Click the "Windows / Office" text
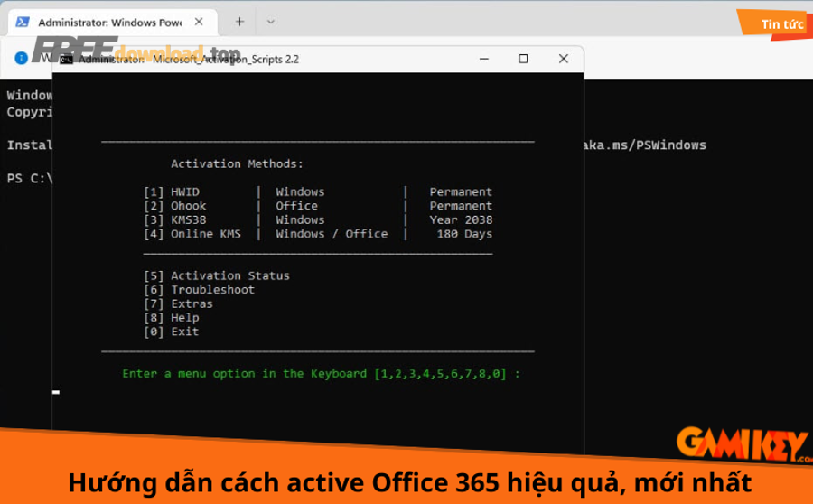 tap(332, 234)
